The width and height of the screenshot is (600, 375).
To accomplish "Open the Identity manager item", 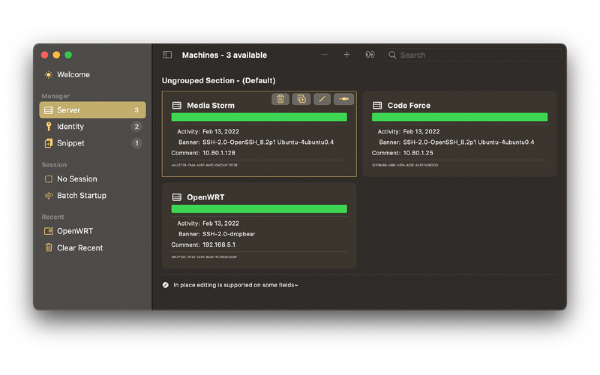I will (x=92, y=126).
